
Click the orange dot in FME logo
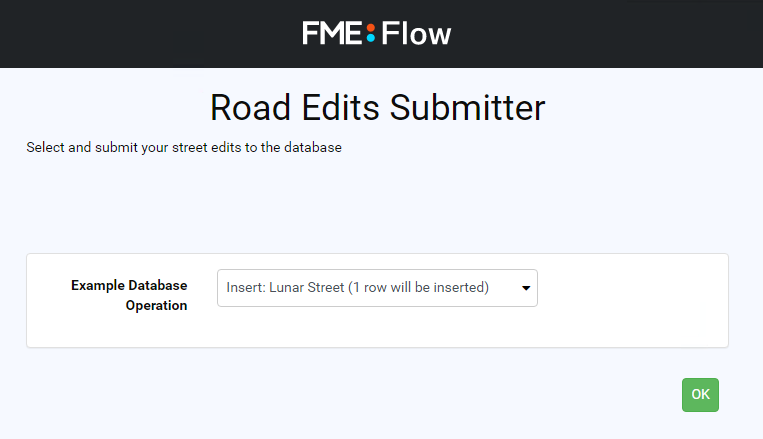click(371, 27)
